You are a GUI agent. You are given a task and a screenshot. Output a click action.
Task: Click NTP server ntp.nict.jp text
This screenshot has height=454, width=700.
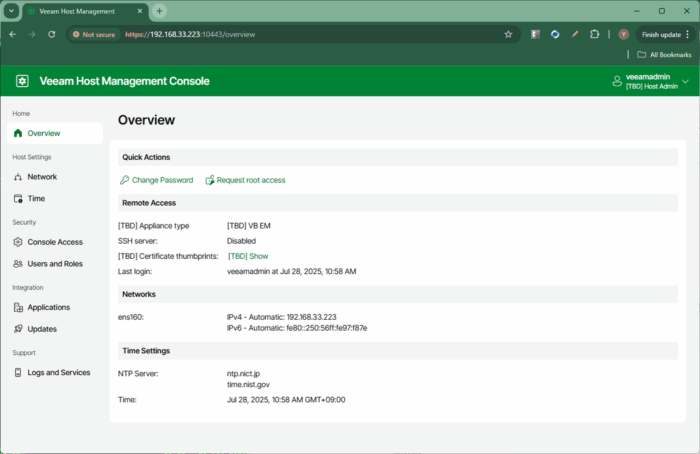pos(243,374)
